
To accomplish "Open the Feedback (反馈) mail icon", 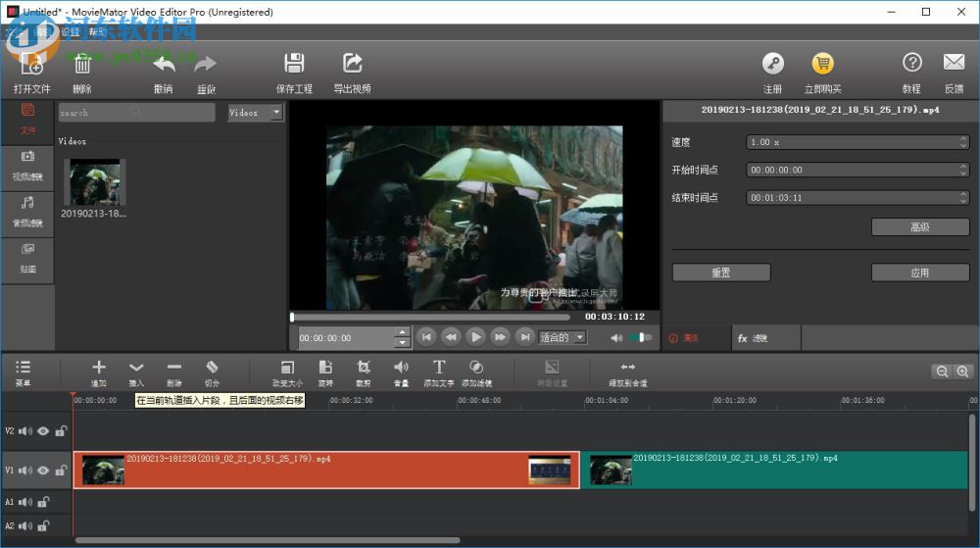I will tap(954, 63).
